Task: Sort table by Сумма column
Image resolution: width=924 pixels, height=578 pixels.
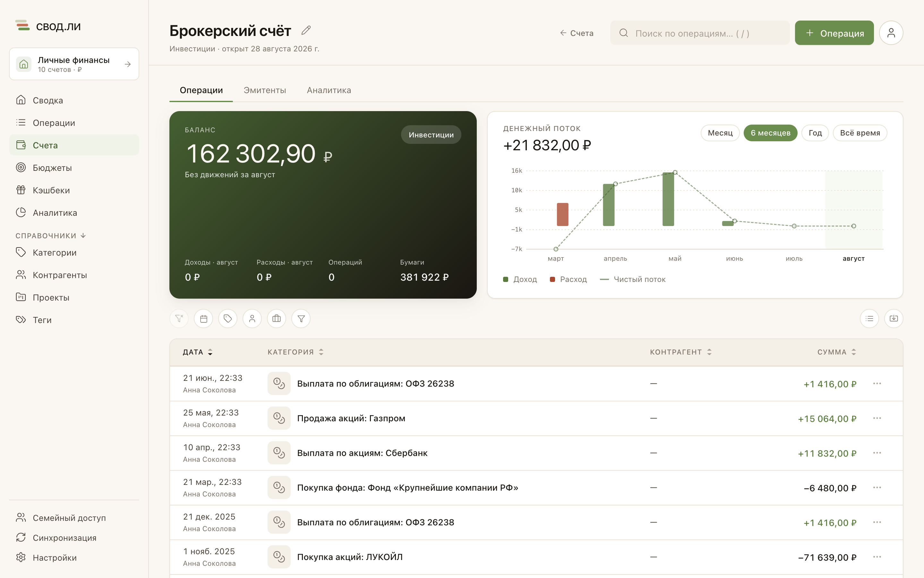Action: click(836, 352)
